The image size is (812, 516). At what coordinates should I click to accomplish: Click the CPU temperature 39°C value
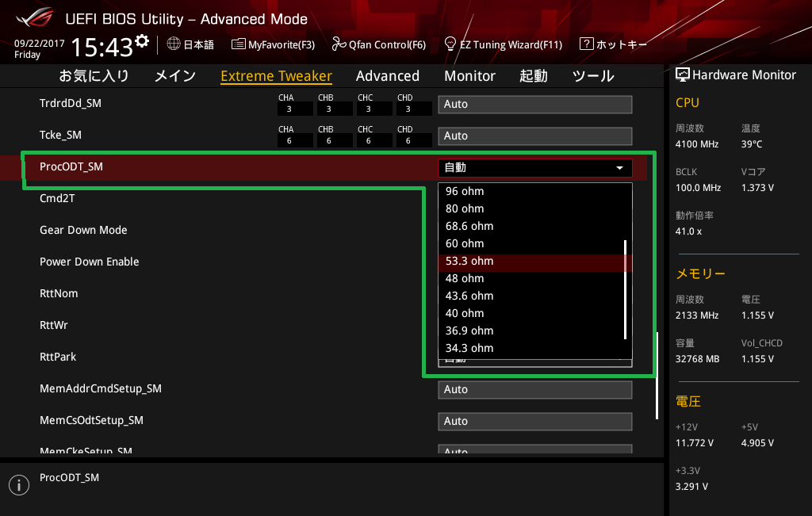pyautogui.click(x=752, y=144)
